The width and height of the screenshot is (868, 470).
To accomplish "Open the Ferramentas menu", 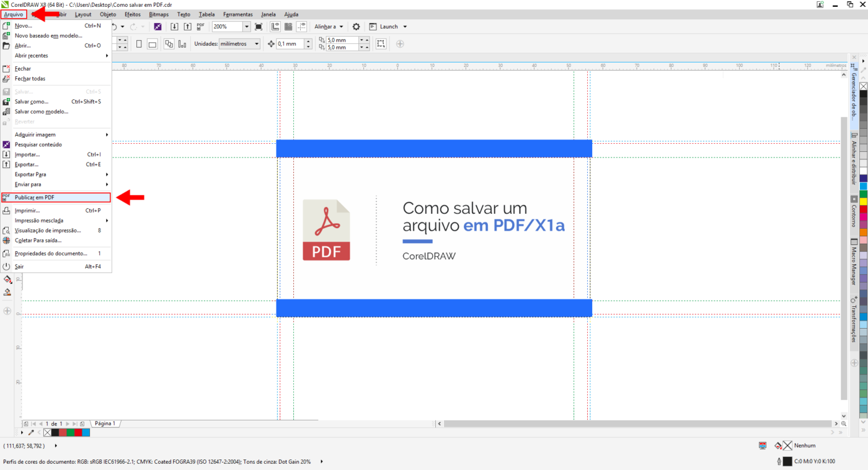I will click(x=238, y=14).
